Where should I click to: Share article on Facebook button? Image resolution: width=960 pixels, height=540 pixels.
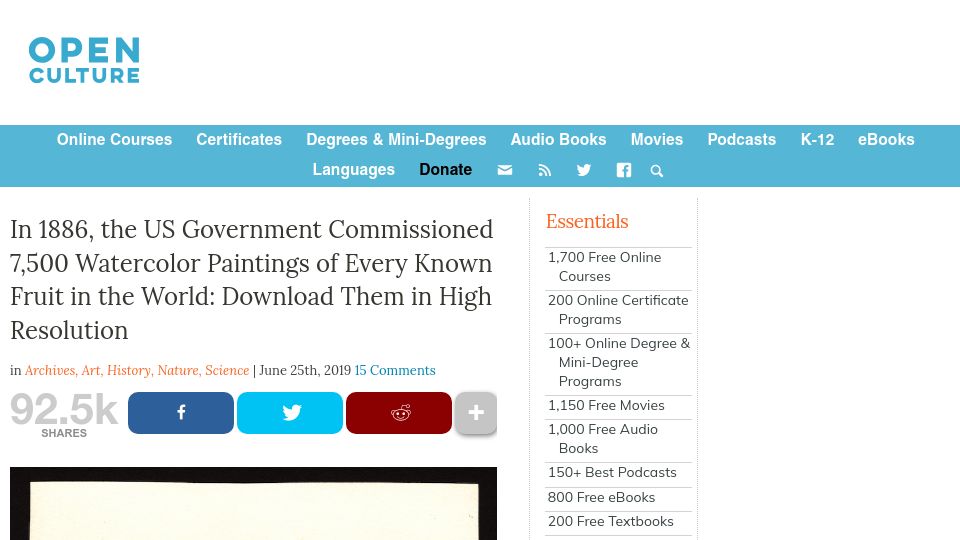click(181, 413)
